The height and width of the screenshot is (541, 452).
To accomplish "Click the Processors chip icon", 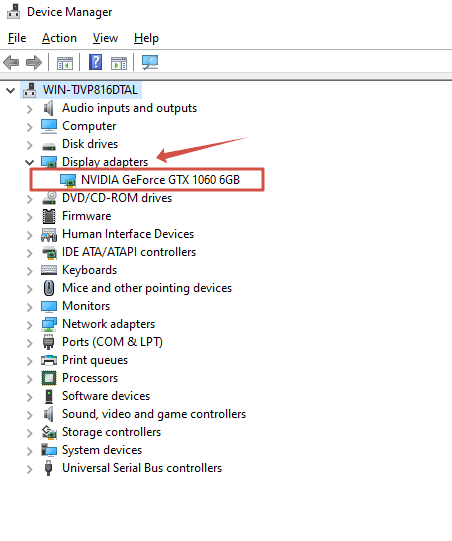I will coord(49,378).
